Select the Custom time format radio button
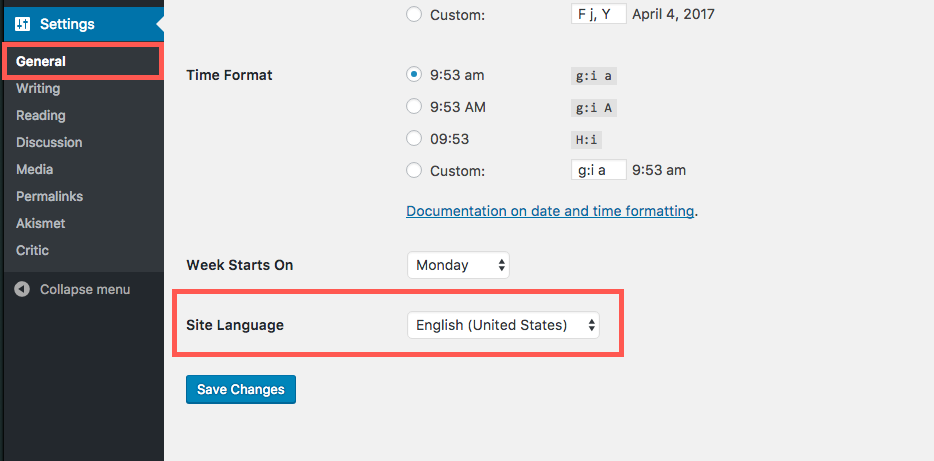The width and height of the screenshot is (934, 461). point(413,170)
